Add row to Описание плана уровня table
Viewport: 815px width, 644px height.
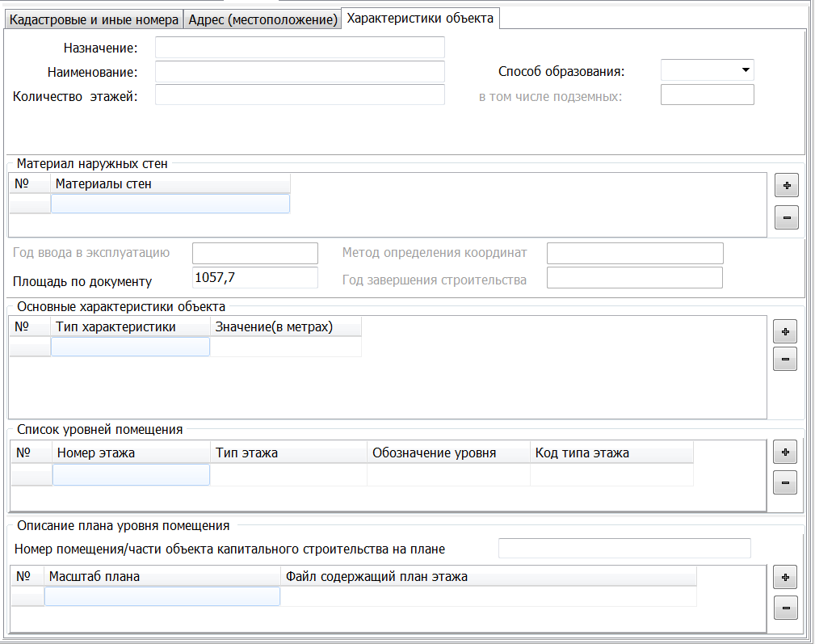785,577
